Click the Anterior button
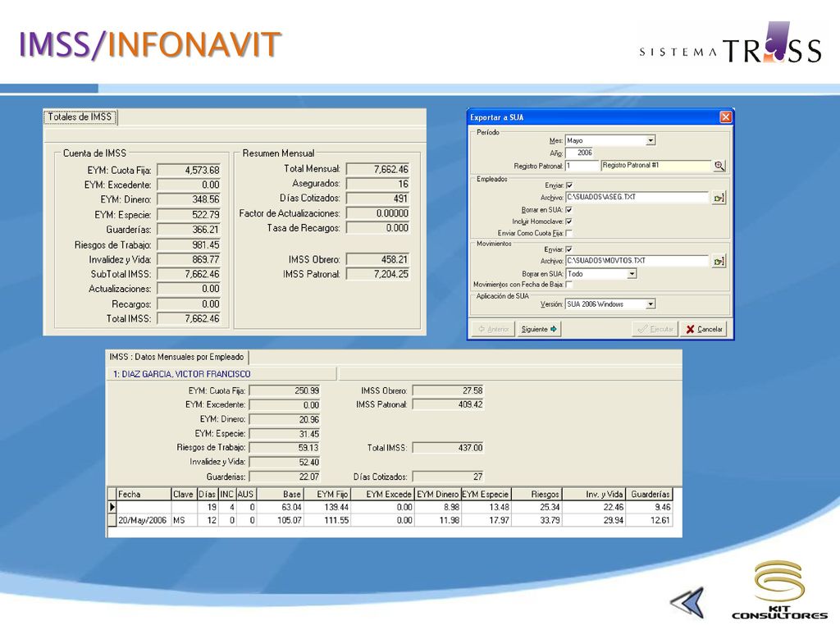The height and width of the screenshot is (630, 840). (493, 329)
